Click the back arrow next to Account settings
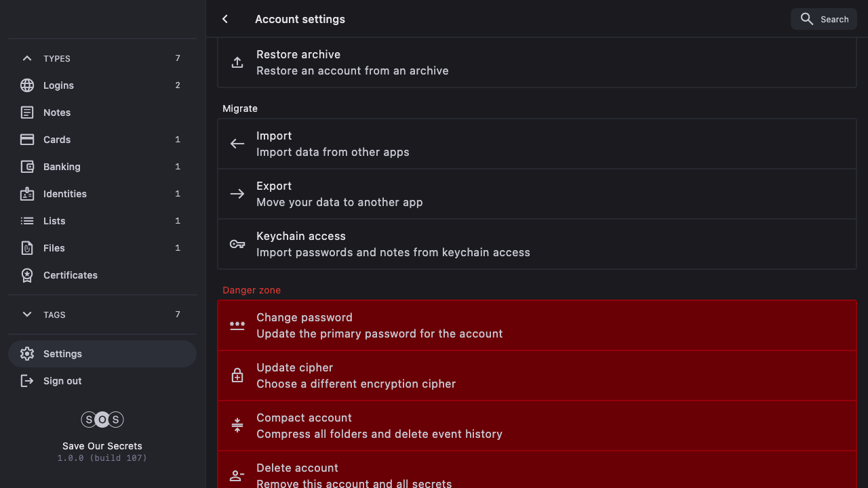 pos(225,19)
